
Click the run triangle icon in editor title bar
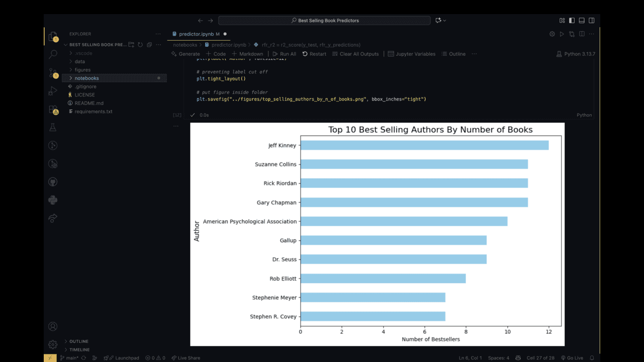(x=562, y=34)
